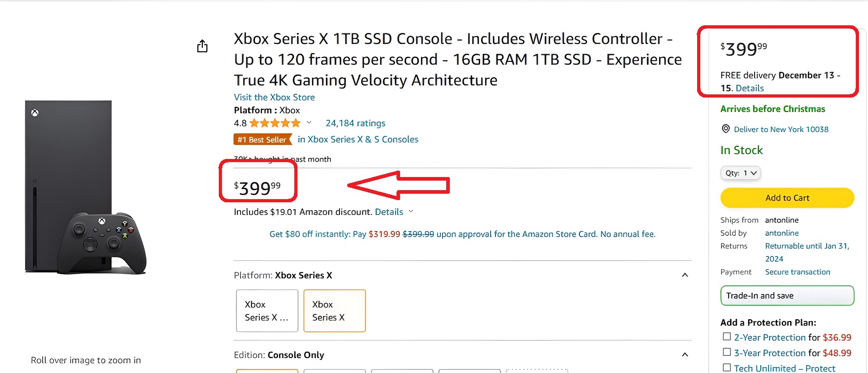Open the antonline Sold by seller link
This screenshot has width=868, height=373.
[x=782, y=233]
